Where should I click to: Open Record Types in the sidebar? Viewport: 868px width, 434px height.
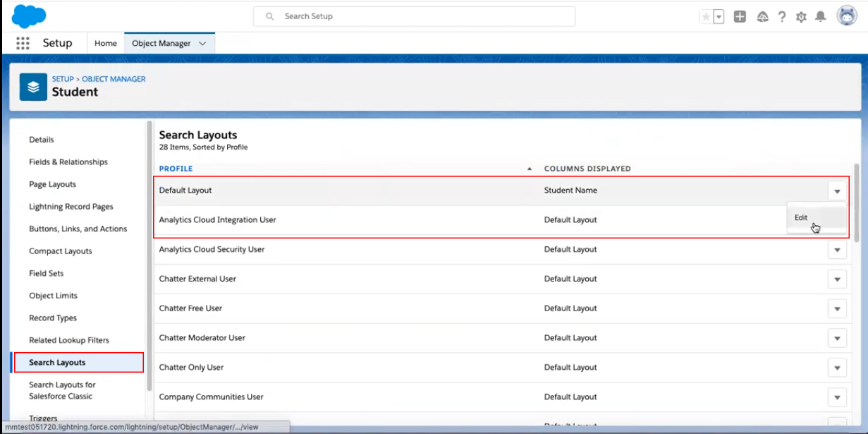click(53, 318)
